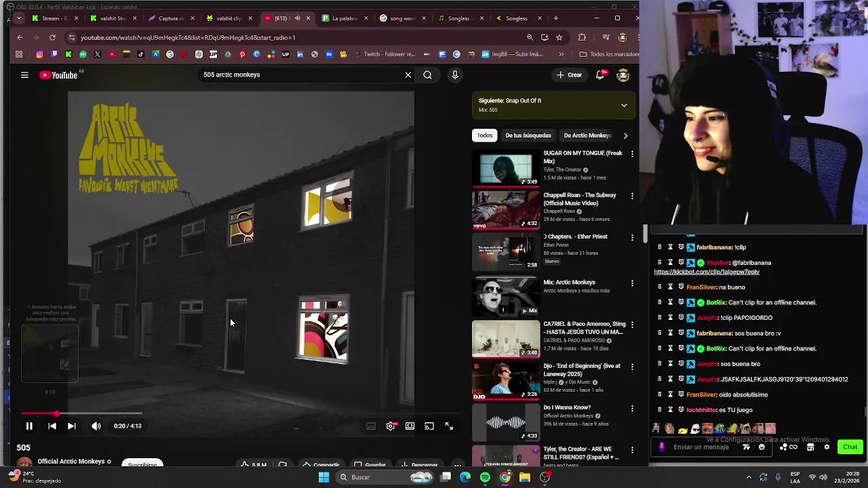Select the Todos filter chip
This screenshot has width=868, height=488.
(484, 136)
